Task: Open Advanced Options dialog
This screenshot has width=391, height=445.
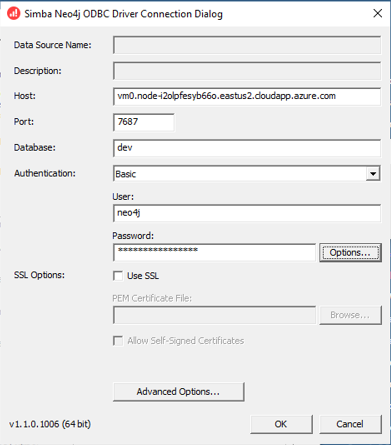Action: click(178, 392)
